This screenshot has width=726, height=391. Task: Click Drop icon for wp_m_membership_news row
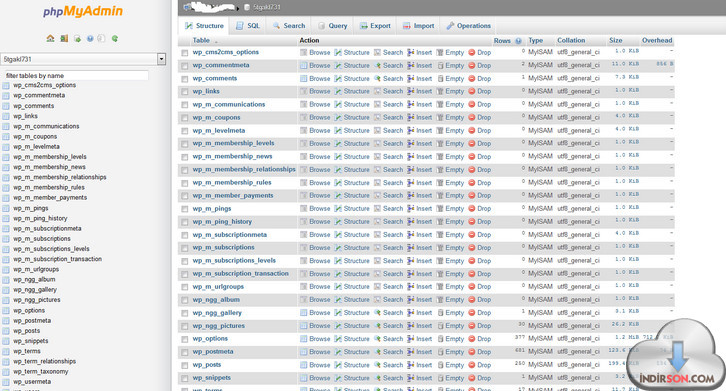(472, 157)
